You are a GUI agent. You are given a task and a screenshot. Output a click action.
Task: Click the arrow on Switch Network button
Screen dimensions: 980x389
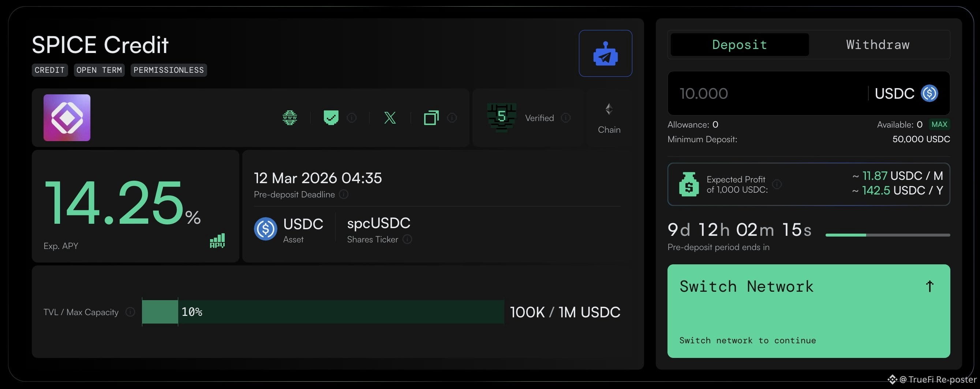click(x=929, y=286)
